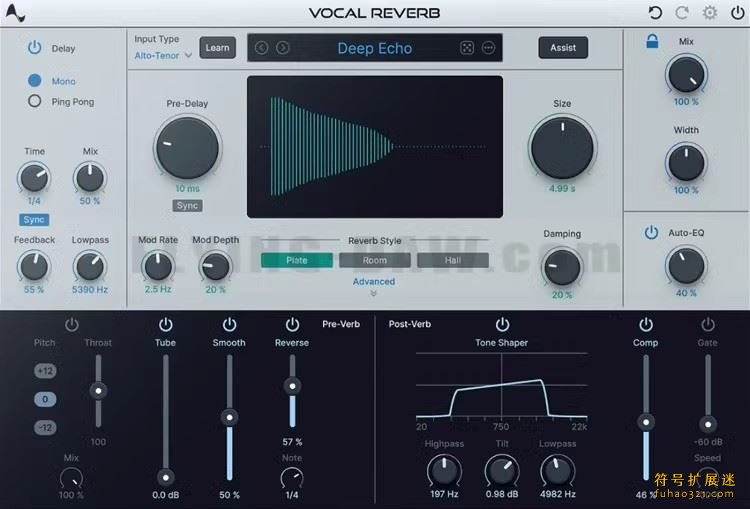Select the -12 pitch button
Viewport: 750px width, 509px height.
45,428
